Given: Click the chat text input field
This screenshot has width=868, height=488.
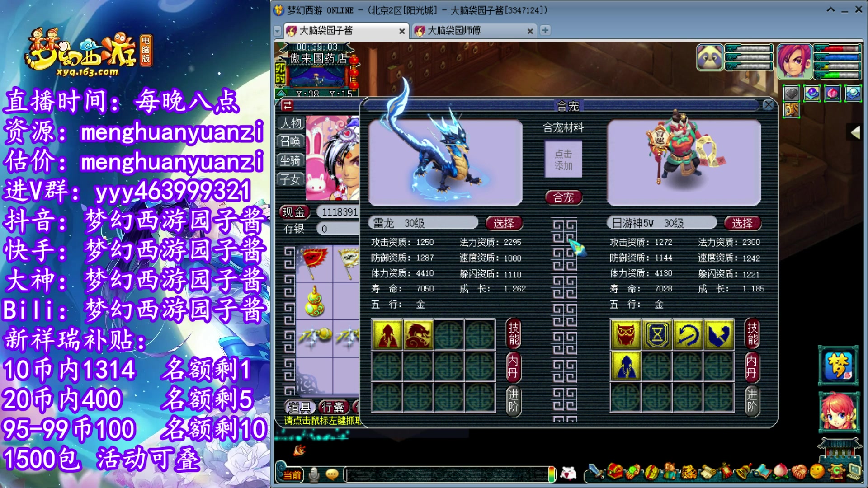Looking at the screenshot, I should coord(448,474).
